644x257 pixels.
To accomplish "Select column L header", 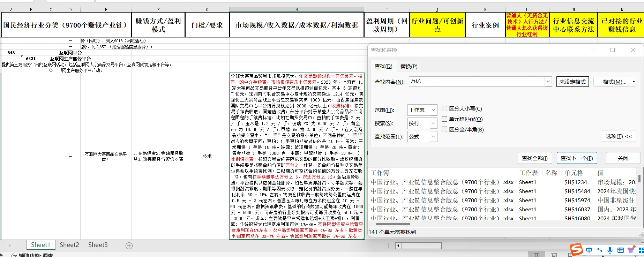I will tap(527, 9).
